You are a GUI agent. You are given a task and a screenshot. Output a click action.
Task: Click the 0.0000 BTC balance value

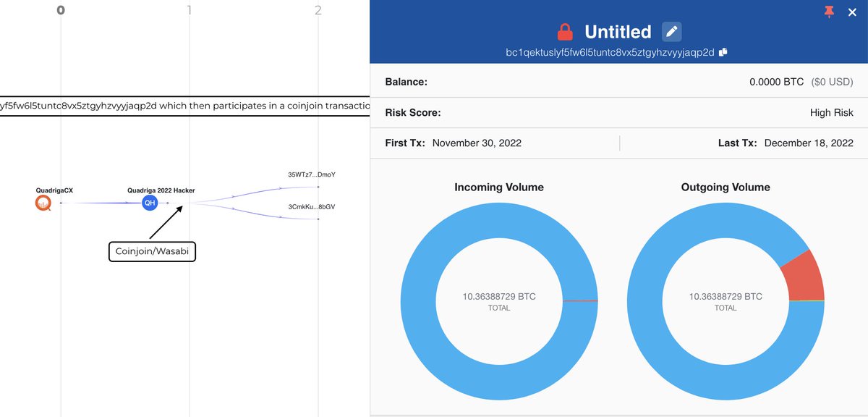pos(776,82)
